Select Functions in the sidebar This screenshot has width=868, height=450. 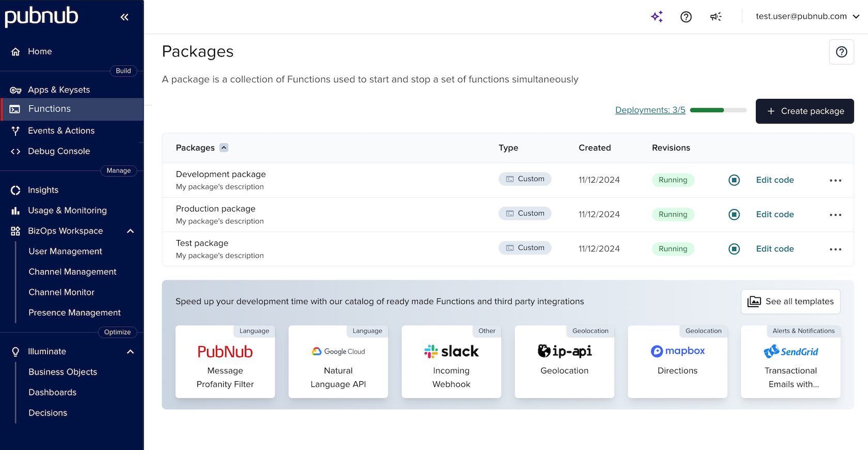coord(72,109)
